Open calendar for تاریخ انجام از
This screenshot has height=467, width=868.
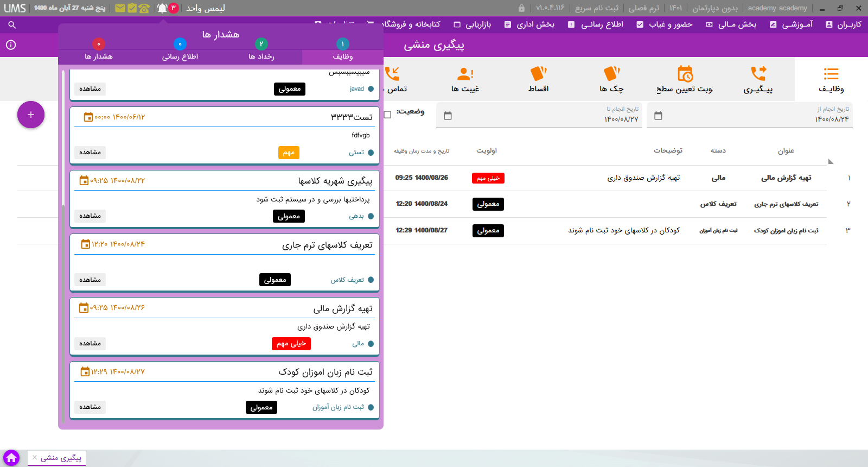pos(658,116)
